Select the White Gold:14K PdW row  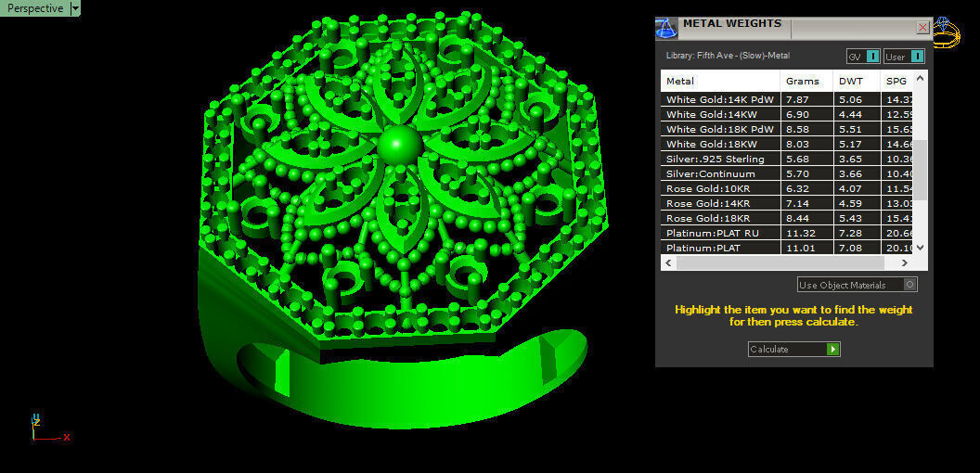point(787,99)
